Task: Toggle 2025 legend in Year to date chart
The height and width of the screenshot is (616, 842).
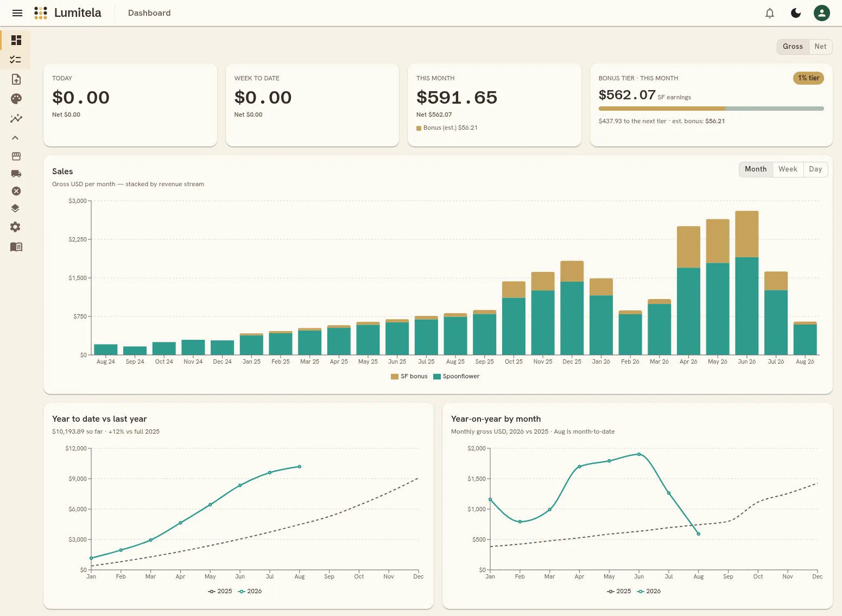Action: click(220, 591)
